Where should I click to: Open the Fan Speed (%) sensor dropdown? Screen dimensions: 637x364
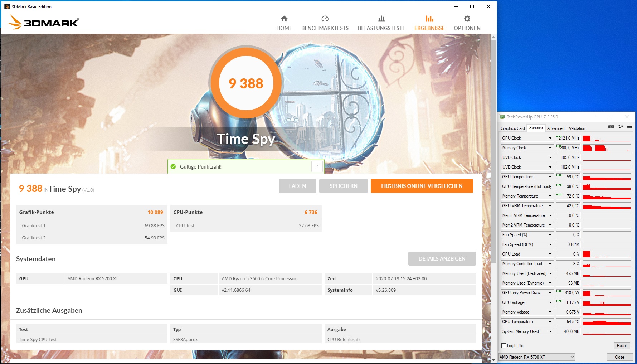pos(550,235)
